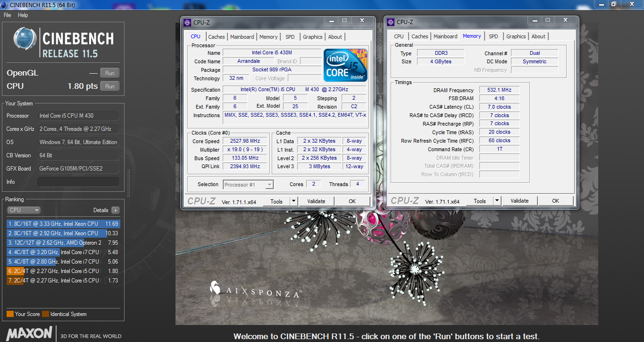This screenshot has height=342, width=644.
Task: Click the GFX Board field GeForce G105M
Action: click(x=78, y=169)
